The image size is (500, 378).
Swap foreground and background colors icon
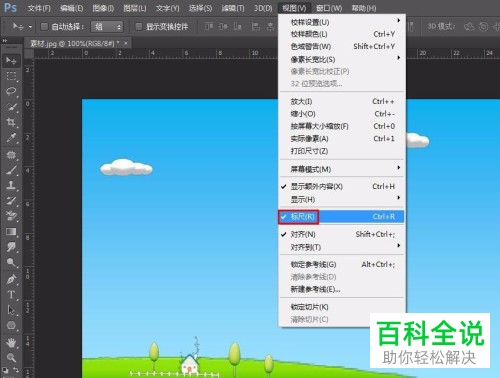pyautogui.click(x=16, y=370)
